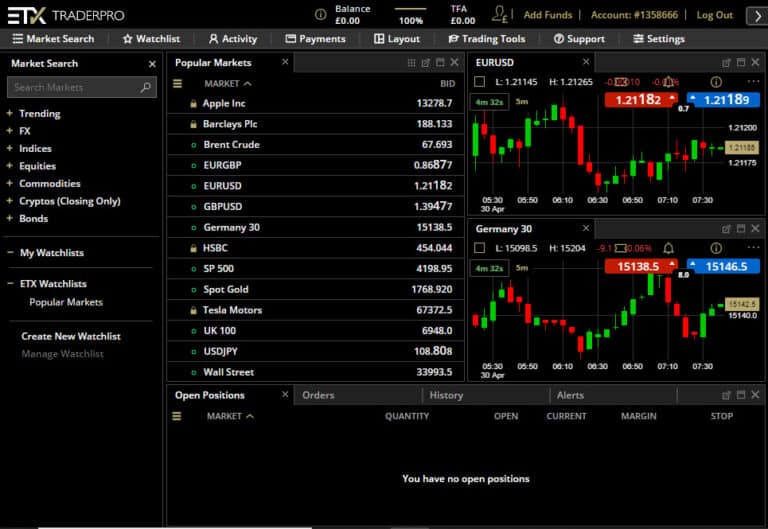
Task: Open the 5m timeframe selector on EURUSD chart
Action: coord(522,100)
